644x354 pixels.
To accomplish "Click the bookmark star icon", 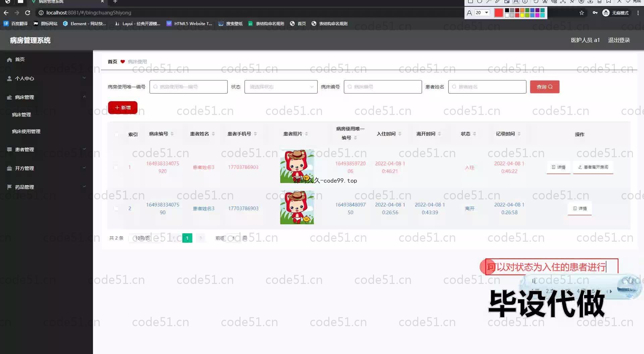I will click(582, 13).
